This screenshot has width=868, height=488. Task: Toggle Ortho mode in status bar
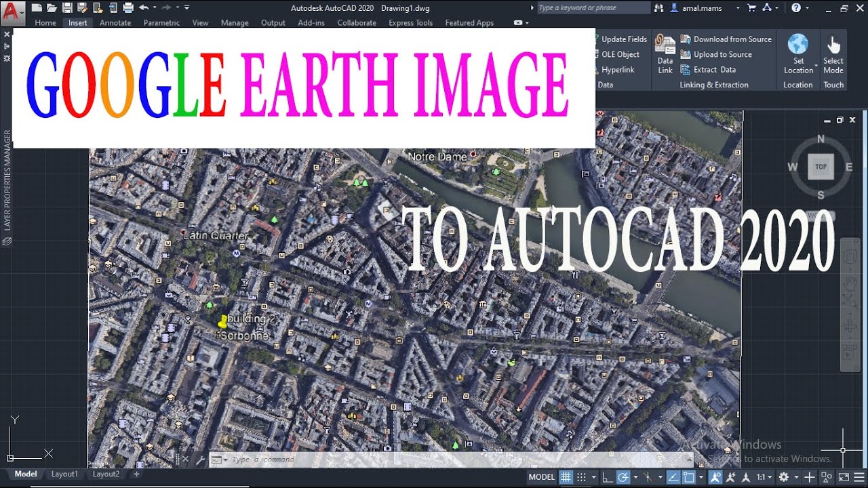point(608,477)
